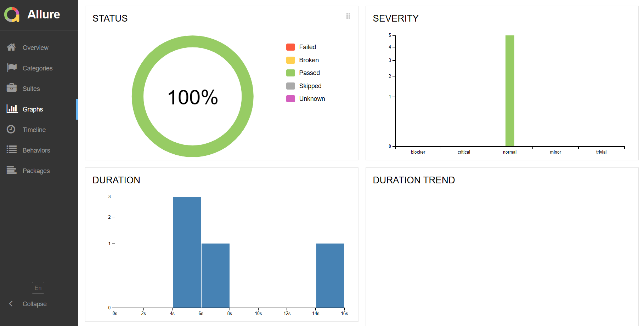Image resolution: width=644 pixels, height=326 pixels.
Task: Click the Status widget drag handle
Action: [x=349, y=16]
